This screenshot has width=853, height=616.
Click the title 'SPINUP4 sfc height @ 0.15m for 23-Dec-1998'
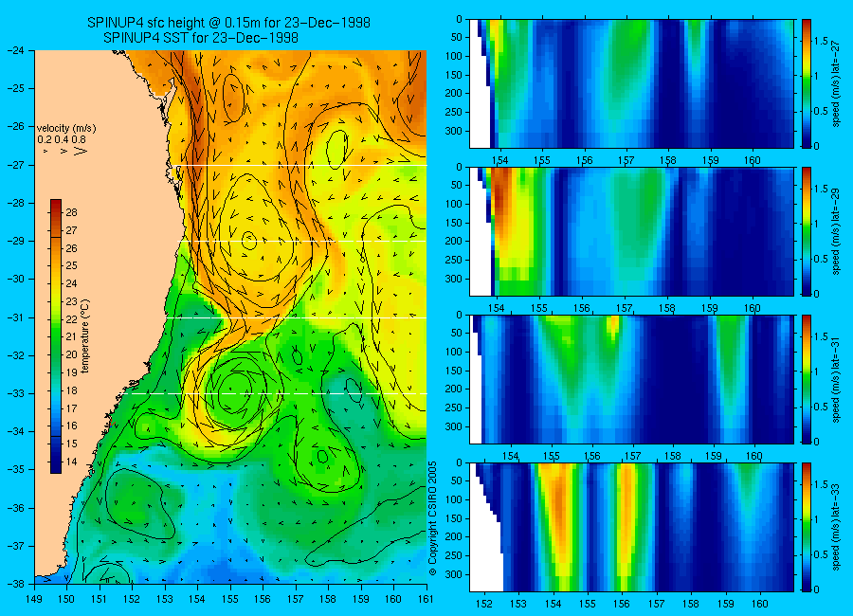coord(228,23)
